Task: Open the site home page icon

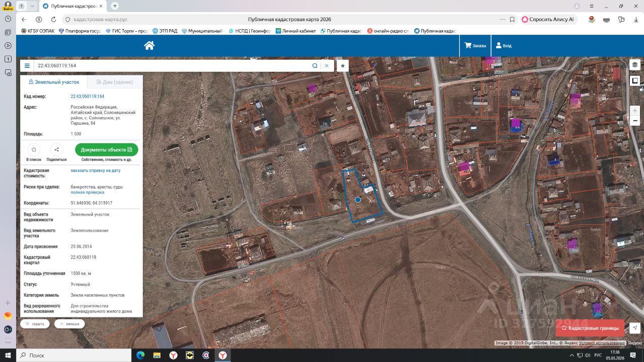Action: (x=149, y=45)
